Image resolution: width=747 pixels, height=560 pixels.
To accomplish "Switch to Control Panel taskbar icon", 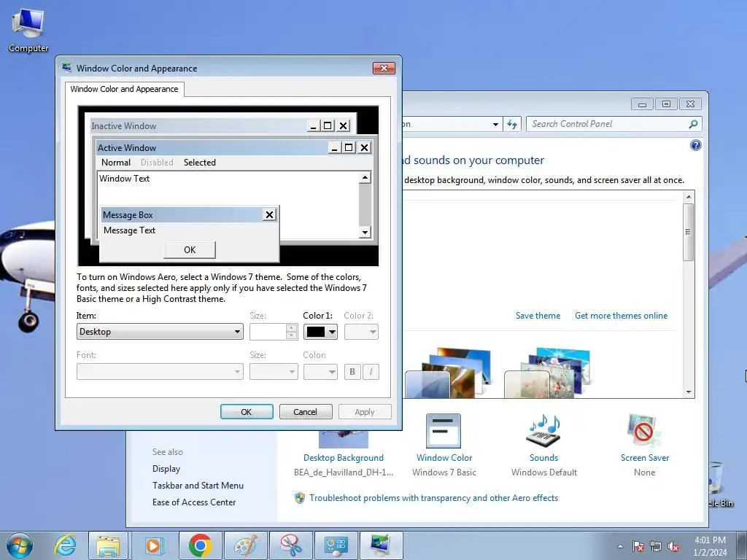I will (x=336, y=545).
